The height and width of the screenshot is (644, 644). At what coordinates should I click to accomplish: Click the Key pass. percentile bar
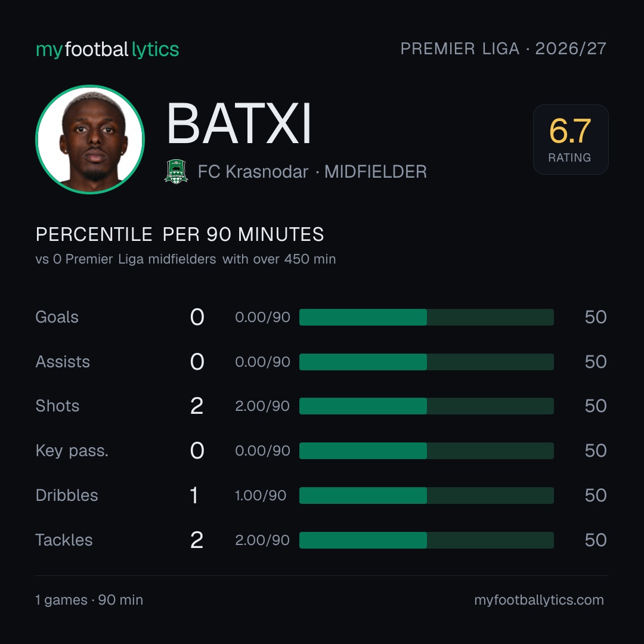pos(426,451)
